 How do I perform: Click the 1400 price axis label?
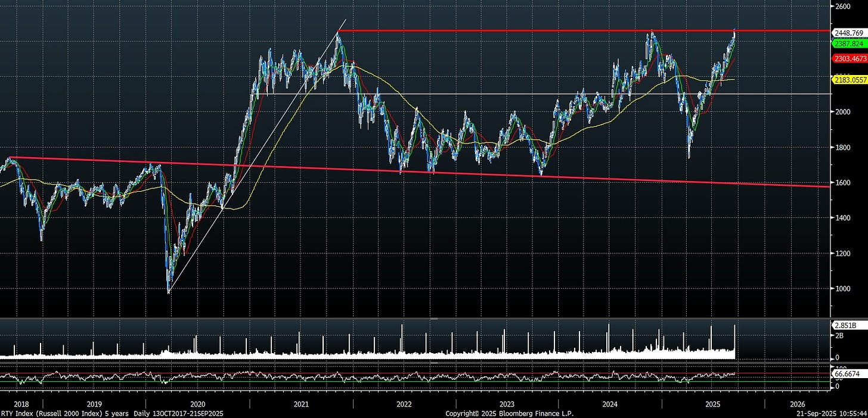(843, 219)
